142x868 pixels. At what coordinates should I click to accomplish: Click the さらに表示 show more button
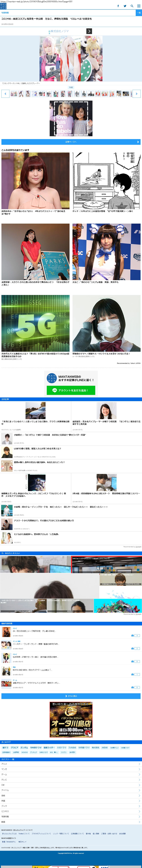pyautogui.click(x=71, y=696)
